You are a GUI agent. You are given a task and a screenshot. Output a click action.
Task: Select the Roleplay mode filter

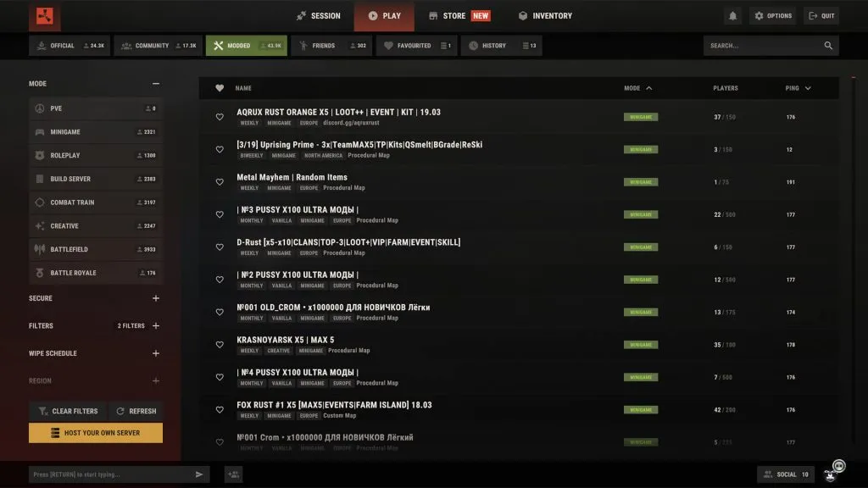96,156
